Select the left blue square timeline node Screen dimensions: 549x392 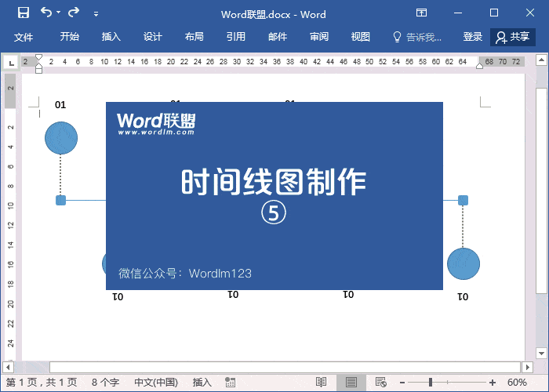coord(61,200)
